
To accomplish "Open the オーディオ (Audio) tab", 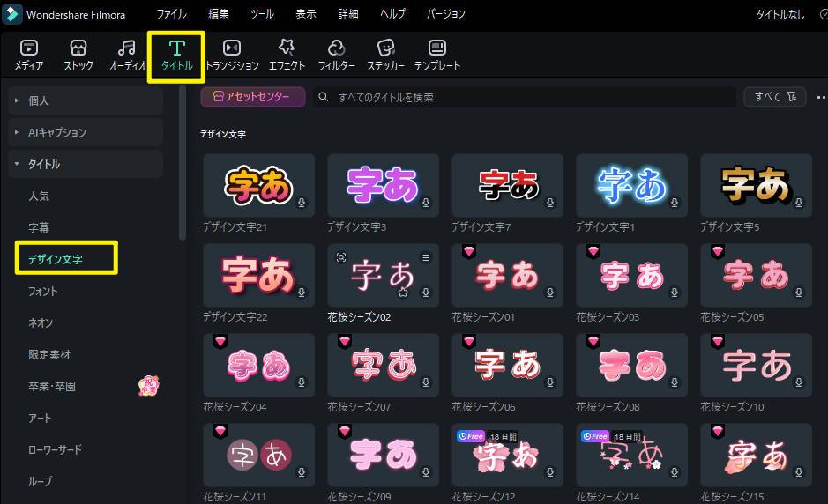I will click(x=127, y=56).
